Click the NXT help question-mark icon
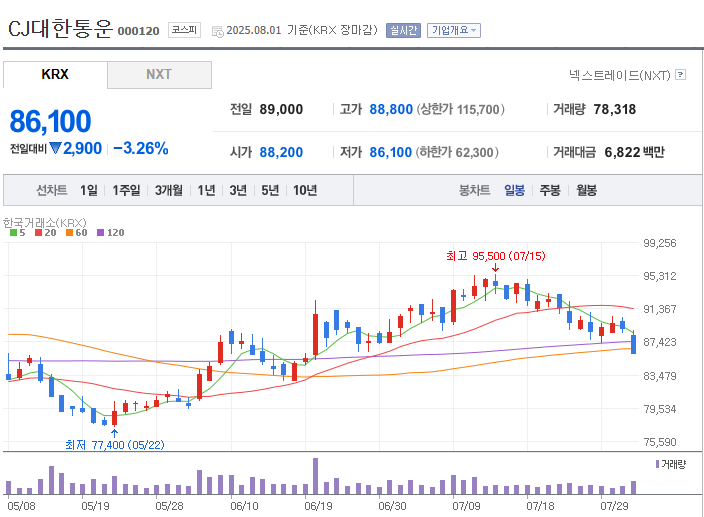The height and width of the screenshot is (517, 704). click(681, 74)
